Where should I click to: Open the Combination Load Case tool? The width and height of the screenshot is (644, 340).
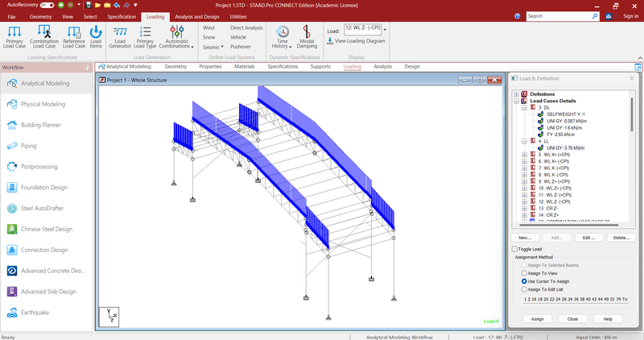44,36
